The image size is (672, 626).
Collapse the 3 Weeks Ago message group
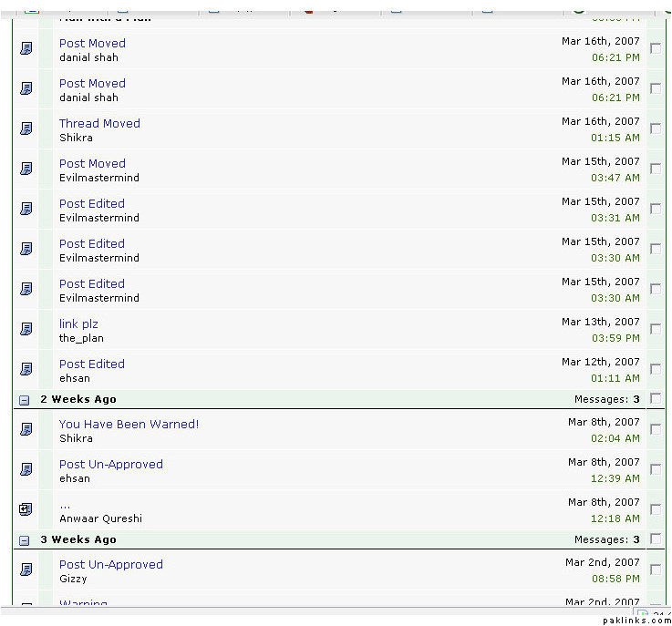[x=25, y=540]
